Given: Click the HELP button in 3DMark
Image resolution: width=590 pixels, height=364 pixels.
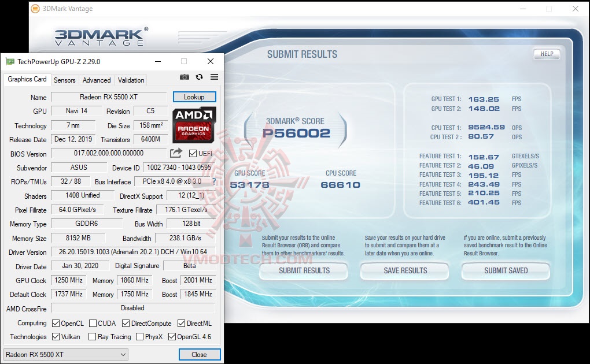Looking at the screenshot, I should 546,54.
